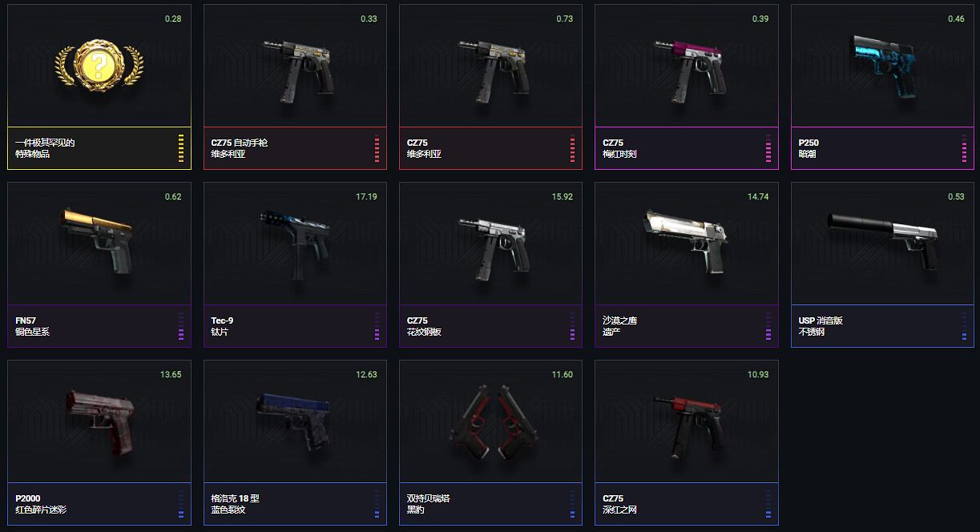Screen dimensions: 980x532
Task: Pick the USP 消音版 不锈钢 silenced pistol
Action: click(x=882, y=264)
